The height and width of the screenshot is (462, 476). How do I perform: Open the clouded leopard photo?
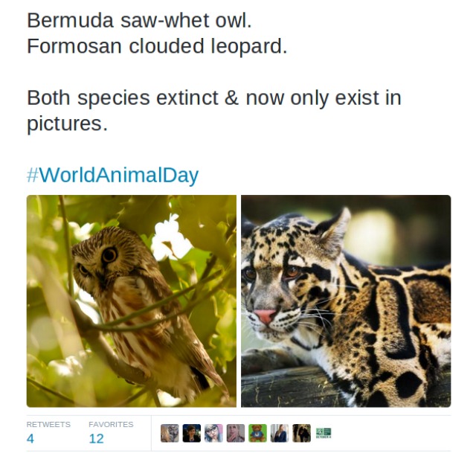(x=346, y=301)
